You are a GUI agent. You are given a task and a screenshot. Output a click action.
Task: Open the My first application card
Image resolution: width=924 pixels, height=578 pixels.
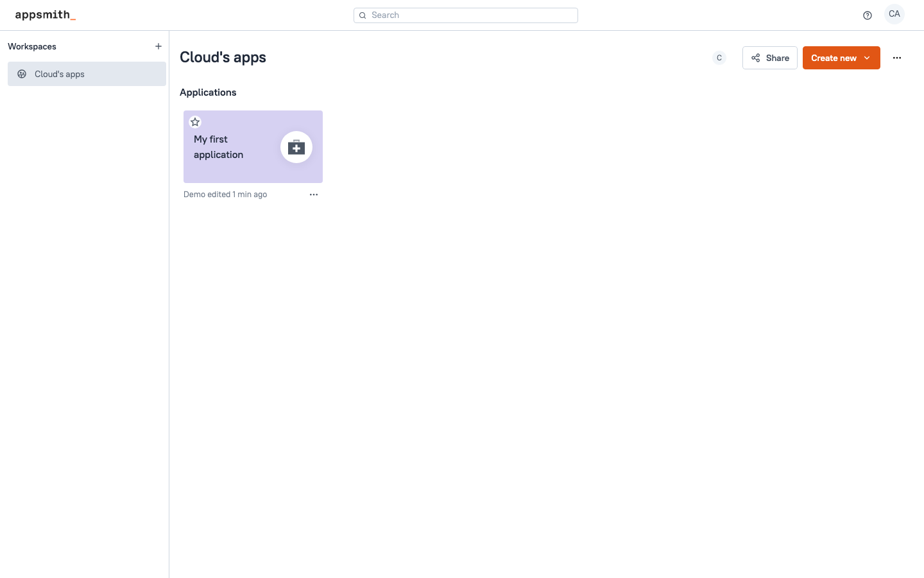(x=253, y=146)
